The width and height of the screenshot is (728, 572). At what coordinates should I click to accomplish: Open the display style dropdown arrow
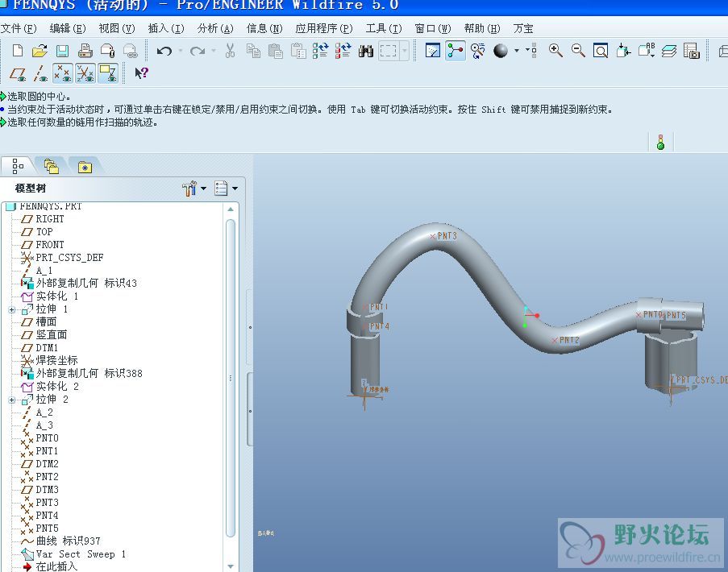tap(516, 50)
